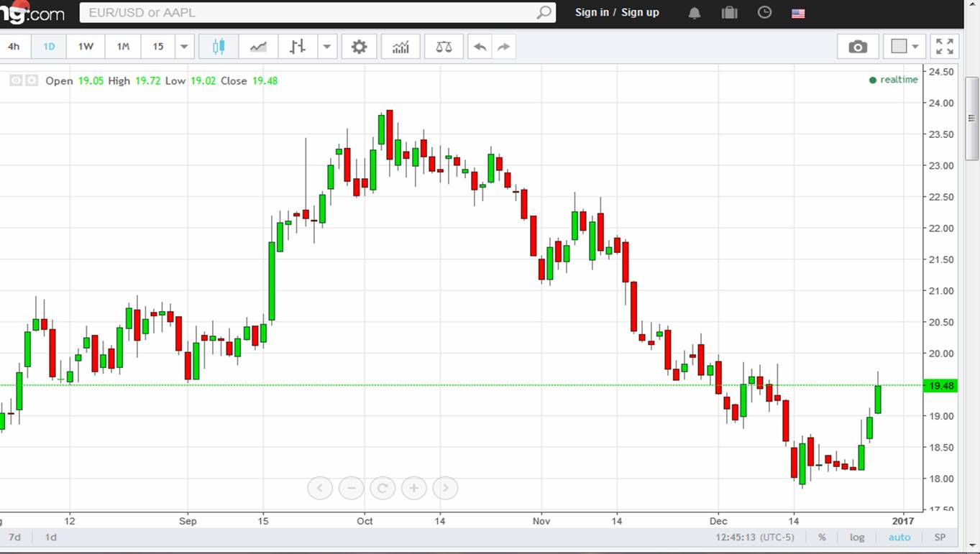Select the 4h timeframe tab

pyautogui.click(x=14, y=47)
